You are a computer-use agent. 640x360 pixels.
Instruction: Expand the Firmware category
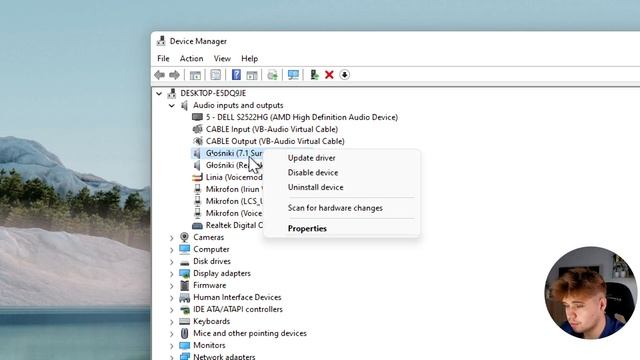[172, 286]
